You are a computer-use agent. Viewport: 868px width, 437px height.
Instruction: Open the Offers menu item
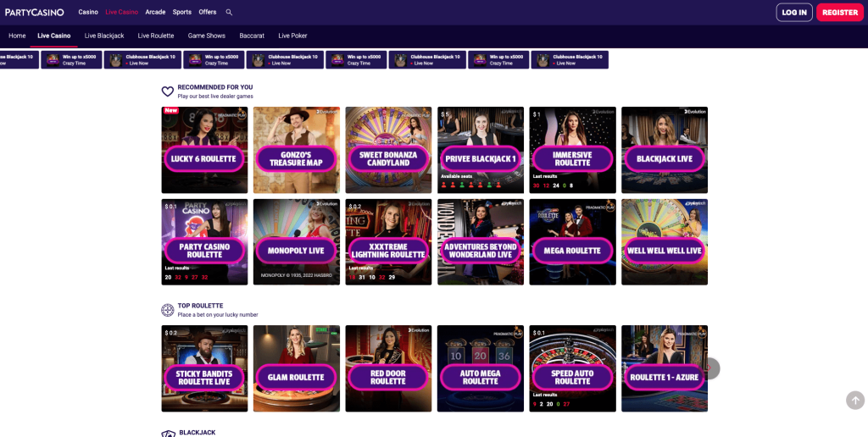pos(208,12)
